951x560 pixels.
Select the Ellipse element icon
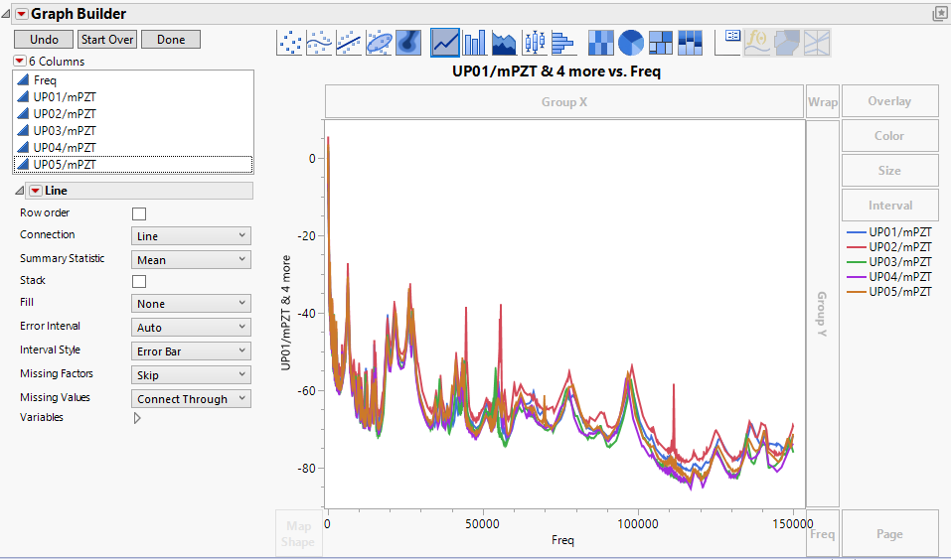[379, 43]
